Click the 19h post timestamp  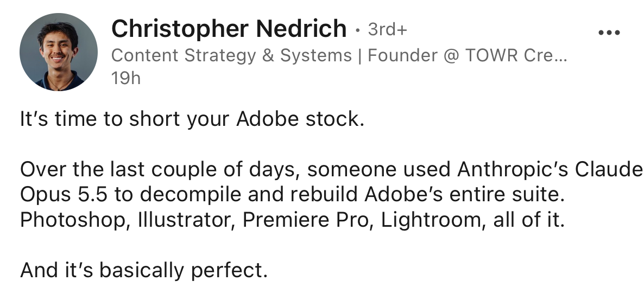pos(125,78)
